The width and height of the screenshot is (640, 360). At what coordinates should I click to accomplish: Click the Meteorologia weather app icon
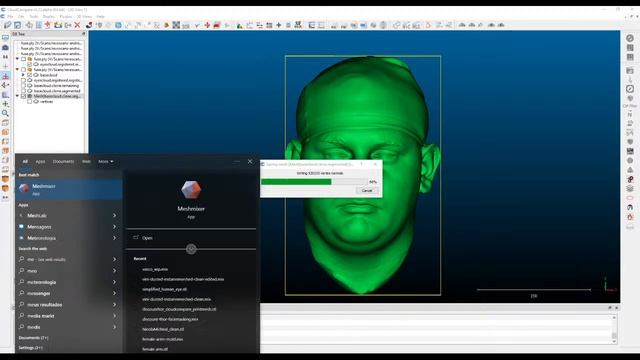[x=21, y=238]
